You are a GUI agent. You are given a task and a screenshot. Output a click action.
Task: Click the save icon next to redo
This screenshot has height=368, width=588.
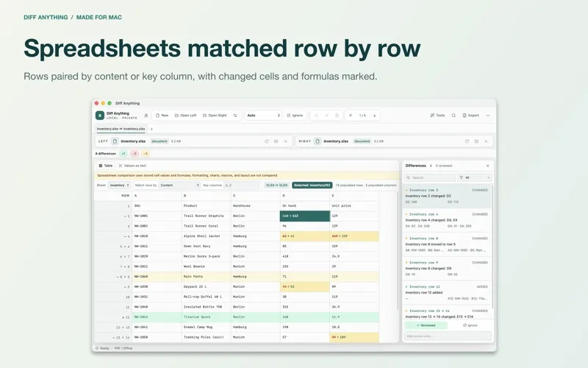(337, 116)
